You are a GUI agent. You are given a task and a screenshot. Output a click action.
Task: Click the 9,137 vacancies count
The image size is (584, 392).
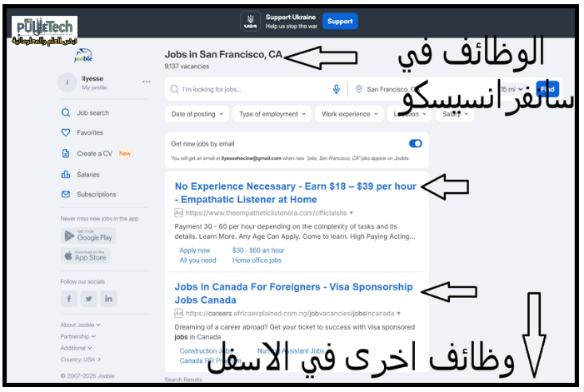187,67
